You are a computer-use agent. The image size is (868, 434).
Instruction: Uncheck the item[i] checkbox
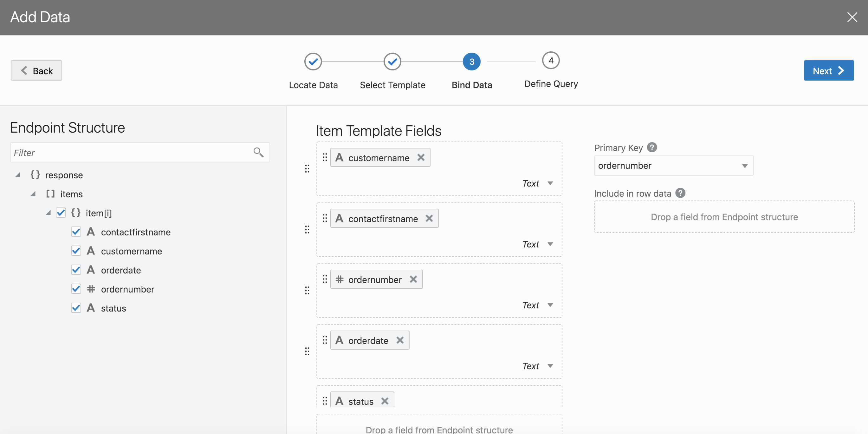coord(61,213)
